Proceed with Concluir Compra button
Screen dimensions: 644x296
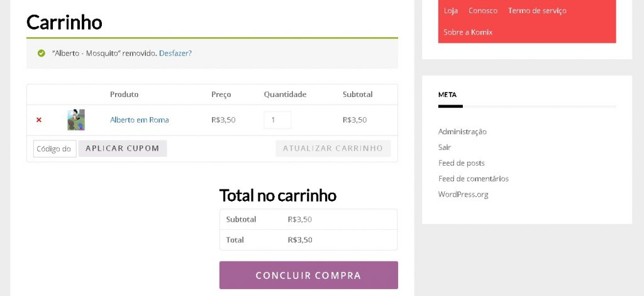click(308, 275)
